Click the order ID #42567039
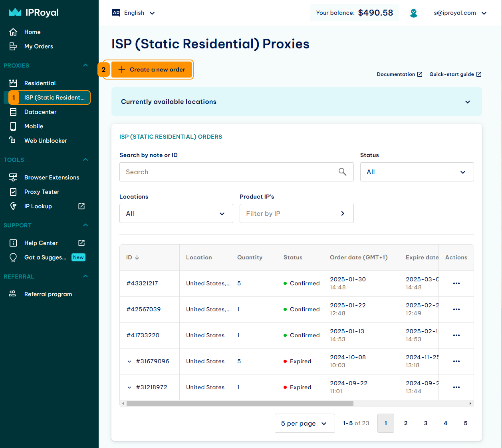The height and width of the screenshot is (448, 502). click(x=143, y=309)
